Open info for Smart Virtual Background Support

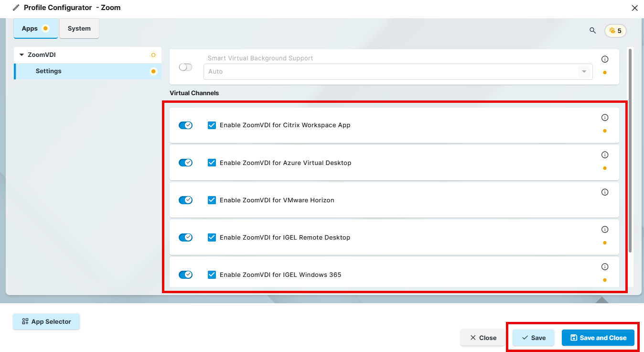605,59
